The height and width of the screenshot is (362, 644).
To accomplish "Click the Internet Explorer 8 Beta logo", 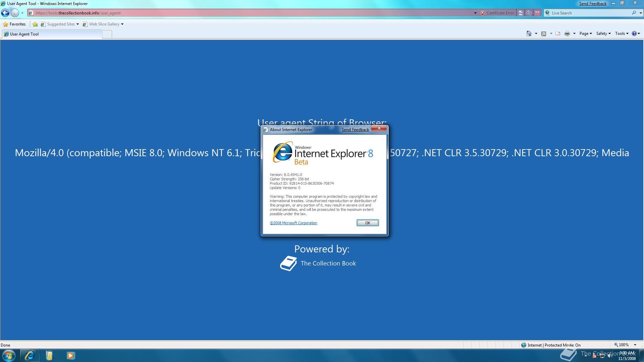I will coord(323,153).
